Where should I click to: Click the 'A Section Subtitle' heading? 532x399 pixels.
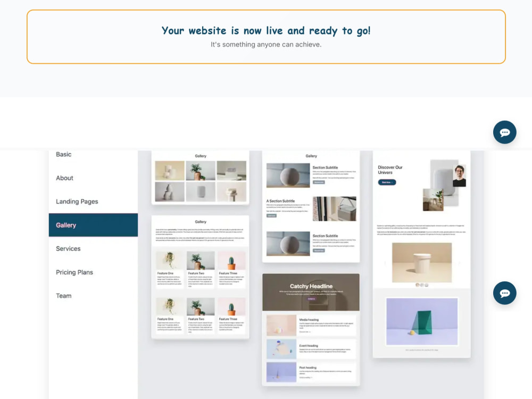coord(280,201)
